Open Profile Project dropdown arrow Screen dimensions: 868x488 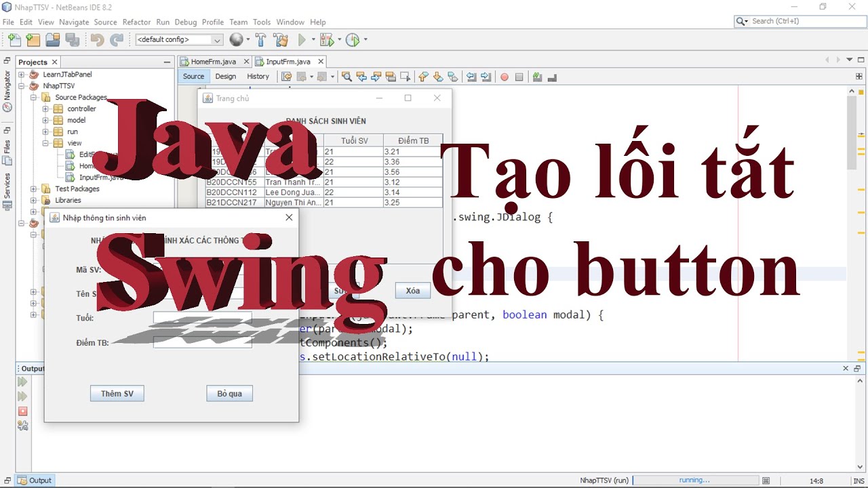pyautogui.click(x=366, y=40)
